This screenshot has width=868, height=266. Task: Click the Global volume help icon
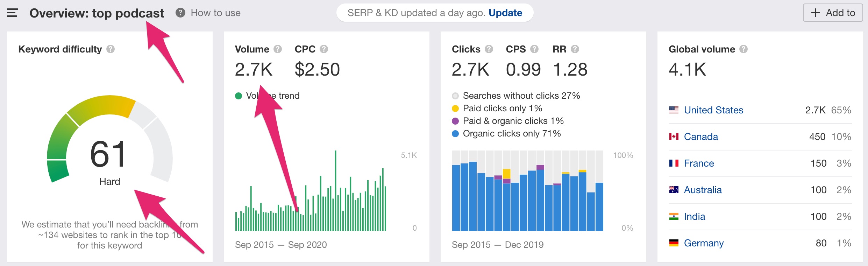[x=744, y=49]
